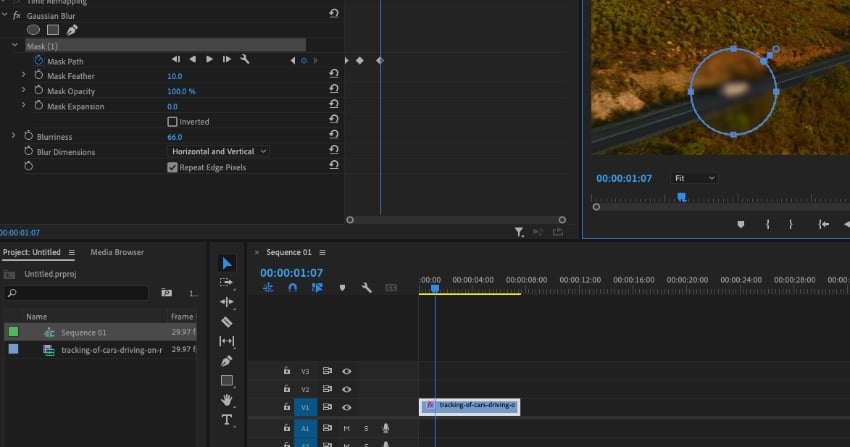Create 4-point polygon mask for Gaussian Blur
This screenshot has height=447, width=850.
pos(53,30)
